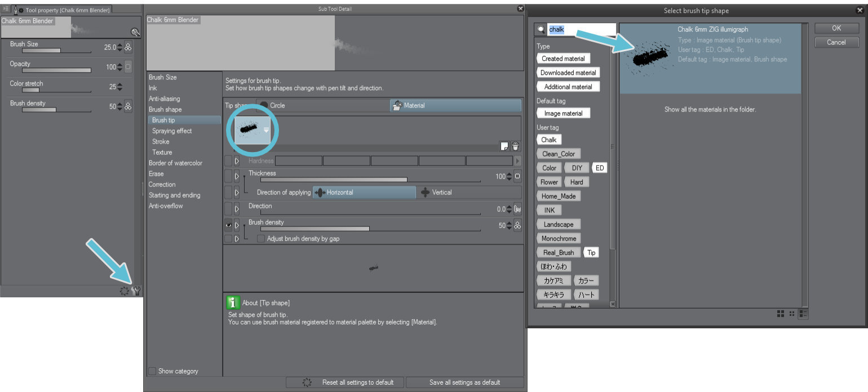
Task: Select the Texture category in Sub Tool Detail
Action: click(161, 152)
